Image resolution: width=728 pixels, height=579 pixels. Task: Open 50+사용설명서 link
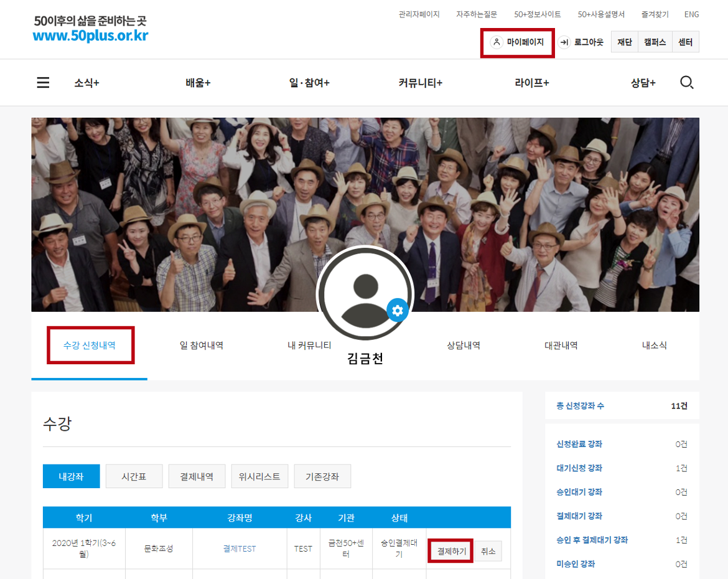(601, 14)
